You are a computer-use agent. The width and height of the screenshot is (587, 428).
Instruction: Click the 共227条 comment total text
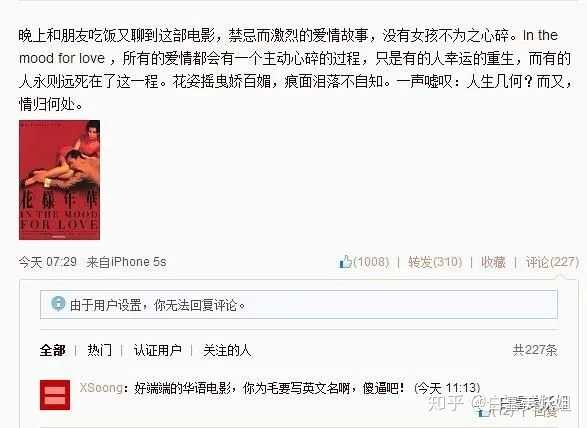point(535,350)
